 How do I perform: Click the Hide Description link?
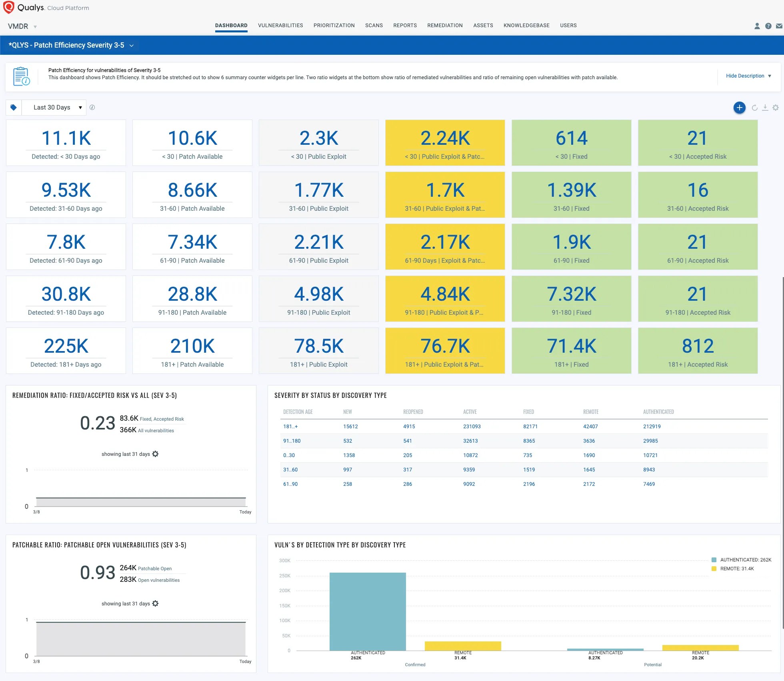click(x=745, y=76)
